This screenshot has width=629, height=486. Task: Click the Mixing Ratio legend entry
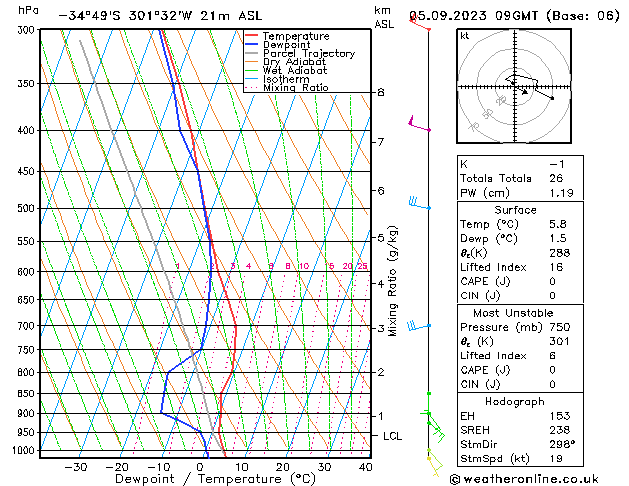[x=296, y=88]
